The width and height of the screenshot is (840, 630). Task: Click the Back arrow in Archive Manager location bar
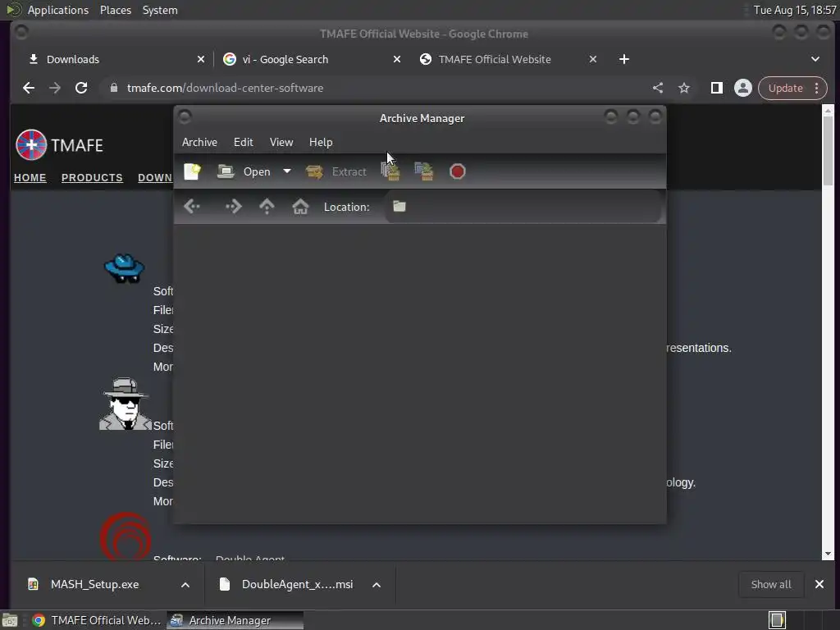pyautogui.click(x=192, y=206)
